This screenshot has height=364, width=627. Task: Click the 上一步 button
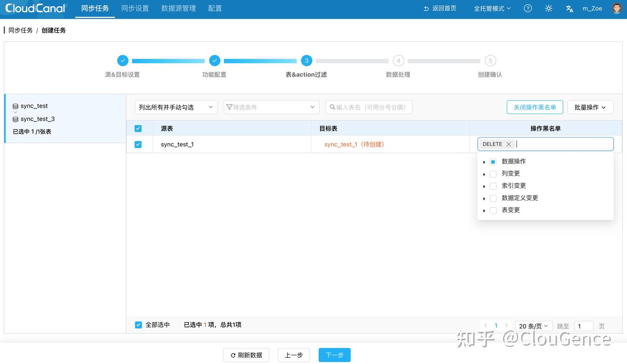[x=294, y=355]
